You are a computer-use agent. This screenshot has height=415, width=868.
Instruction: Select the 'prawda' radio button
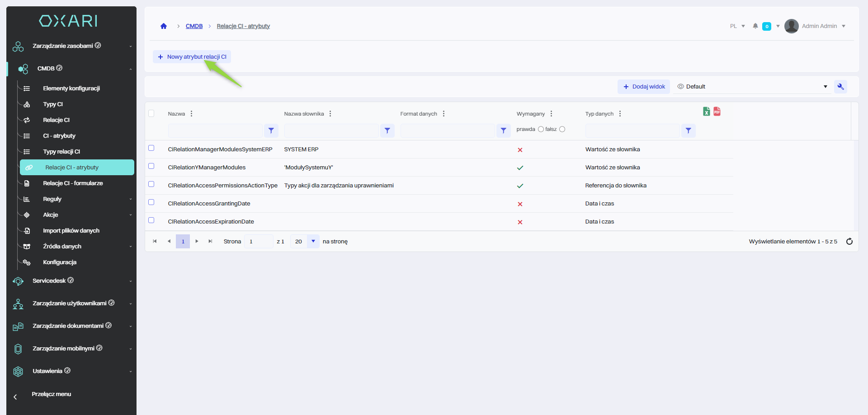click(x=541, y=129)
